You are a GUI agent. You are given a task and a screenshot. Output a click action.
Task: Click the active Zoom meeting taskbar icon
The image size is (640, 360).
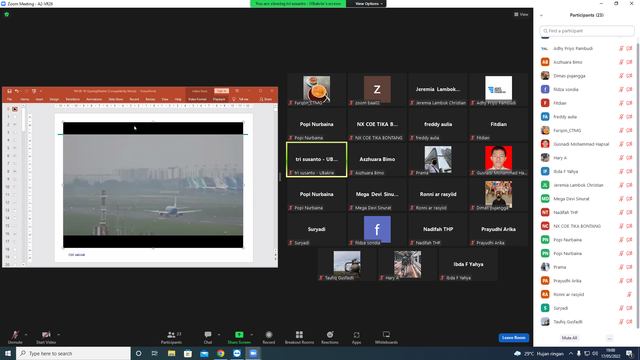253,353
